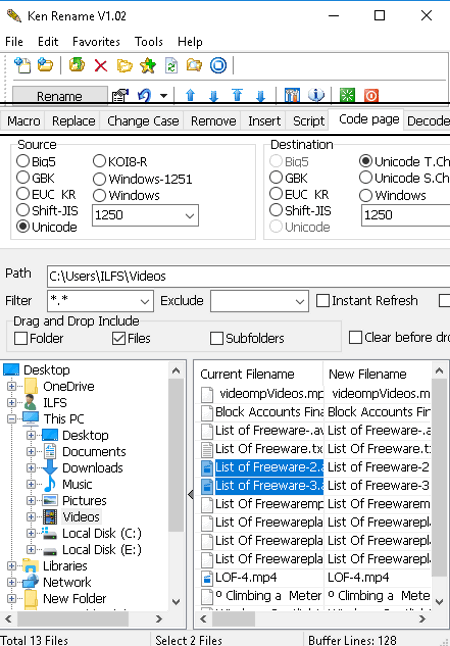The width and height of the screenshot is (450, 646).
Task: Switch to the Replace tab
Action: [73, 121]
